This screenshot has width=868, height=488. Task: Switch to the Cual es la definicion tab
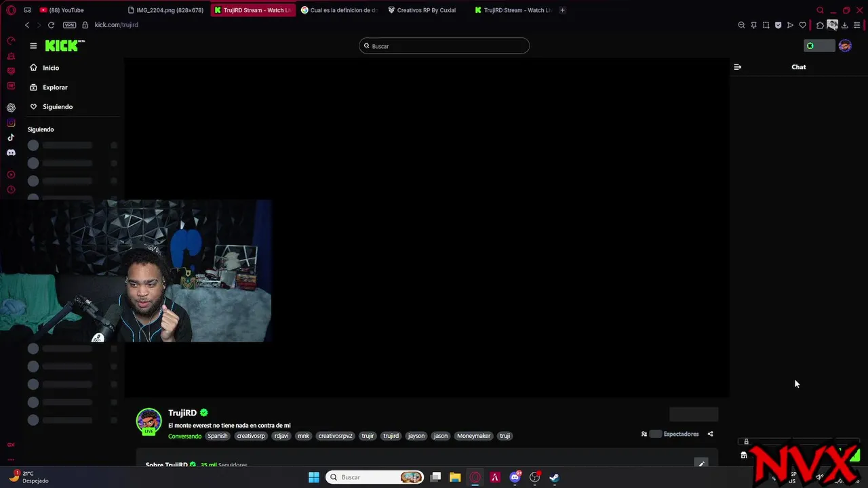point(339,10)
